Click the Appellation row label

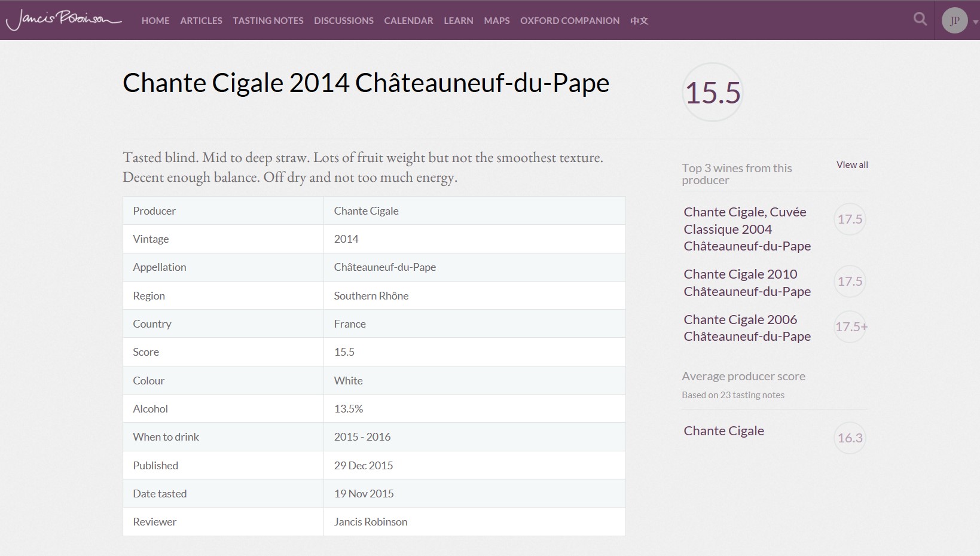(160, 267)
